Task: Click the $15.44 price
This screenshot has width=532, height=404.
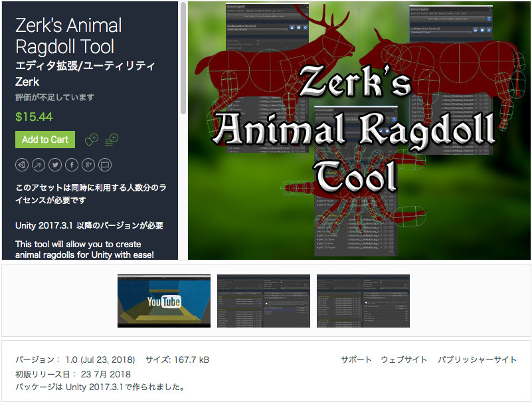Action: pyautogui.click(x=34, y=117)
